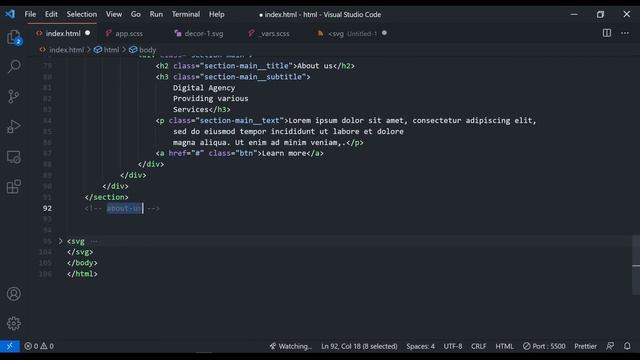Change end of line sequence CRLF
This screenshot has height=360, width=640.
click(x=478, y=346)
